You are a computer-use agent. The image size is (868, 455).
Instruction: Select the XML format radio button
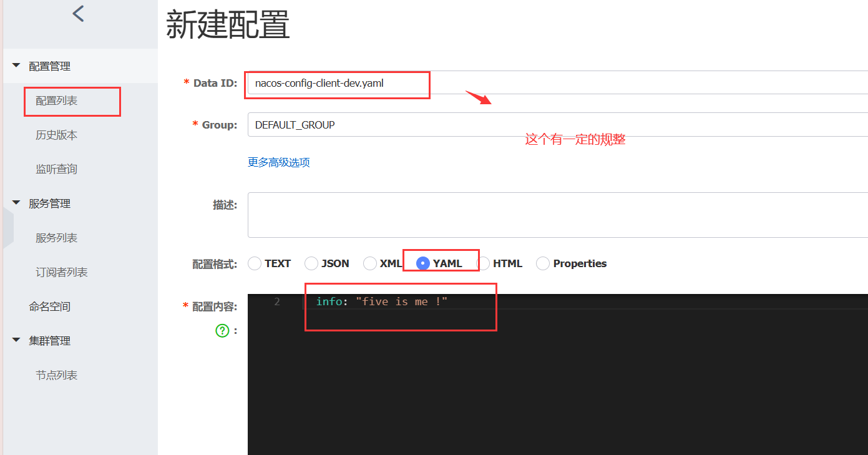(370, 263)
